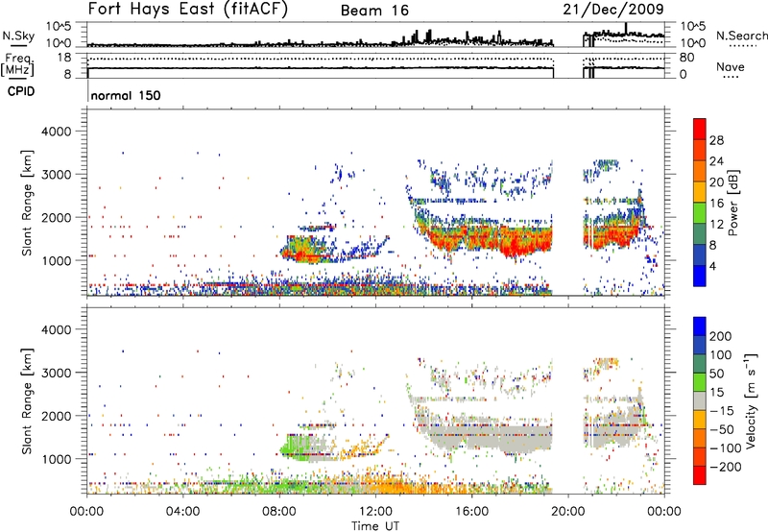This screenshot has width=768, height=532.
Task: Click time tick '20:00'
Action: point(567,511)
